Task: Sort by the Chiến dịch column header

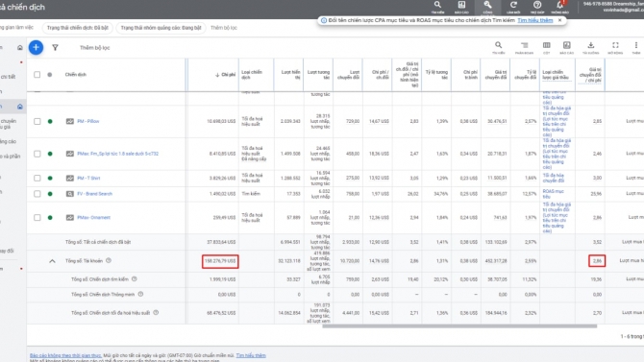Action: [76, 75]
